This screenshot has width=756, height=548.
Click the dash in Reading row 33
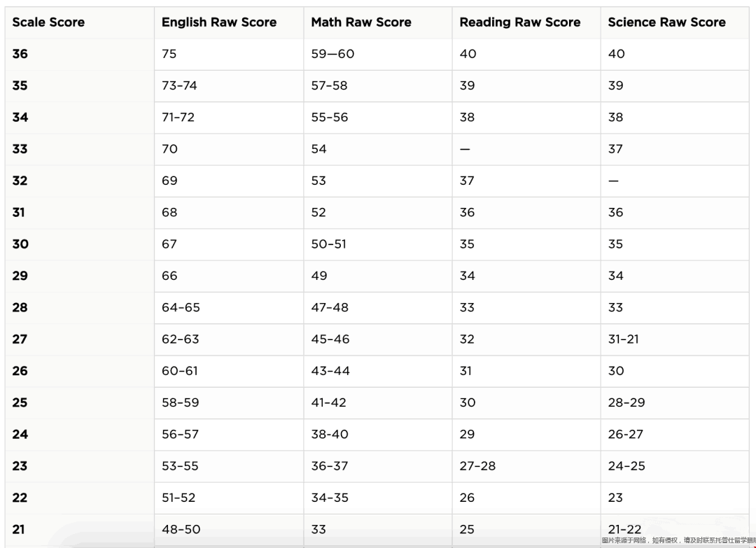tap(465, 149)
